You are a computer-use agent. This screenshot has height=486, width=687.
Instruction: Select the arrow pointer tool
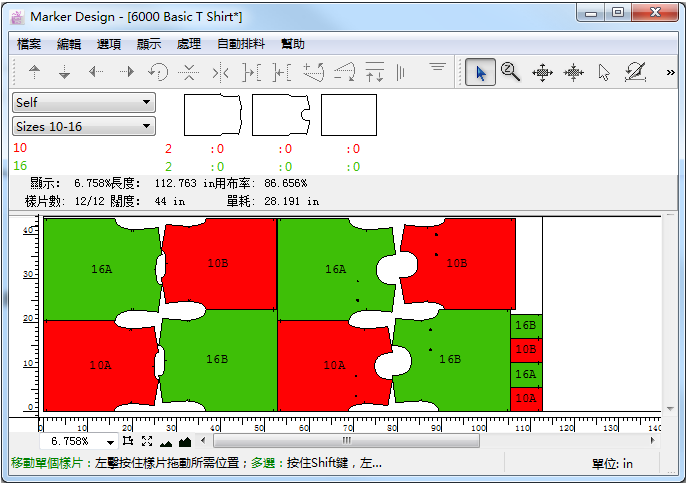(x=480, y=72)
